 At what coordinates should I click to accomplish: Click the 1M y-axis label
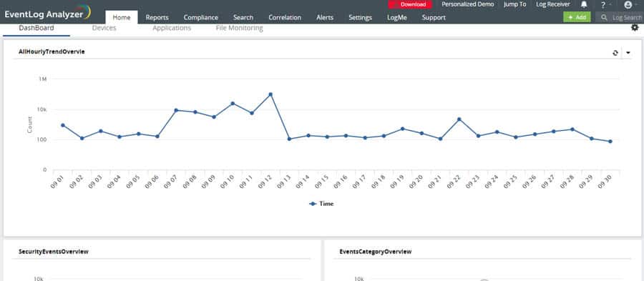pos(42,79)
